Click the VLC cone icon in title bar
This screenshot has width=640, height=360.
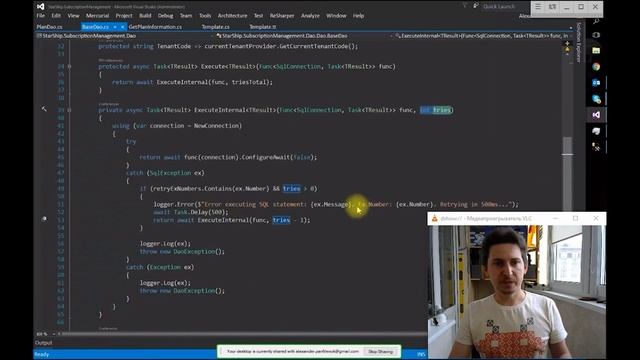[x=434, y=218]
